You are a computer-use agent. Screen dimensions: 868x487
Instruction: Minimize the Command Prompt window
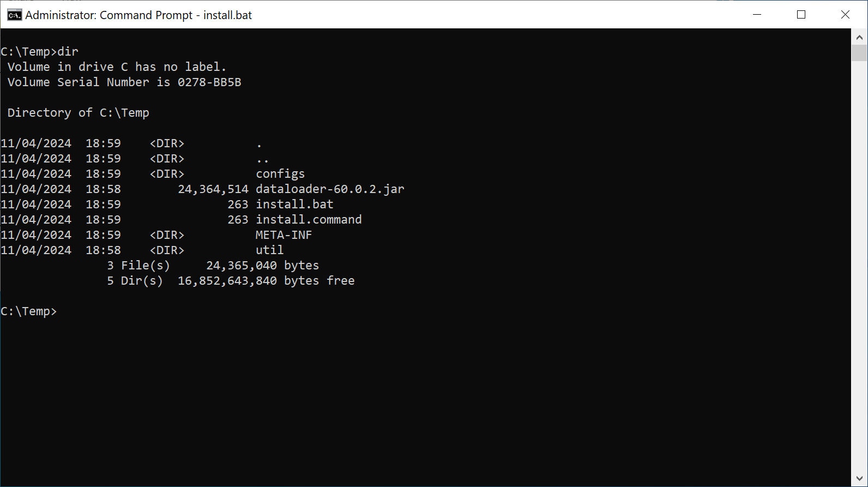(757, 15)
